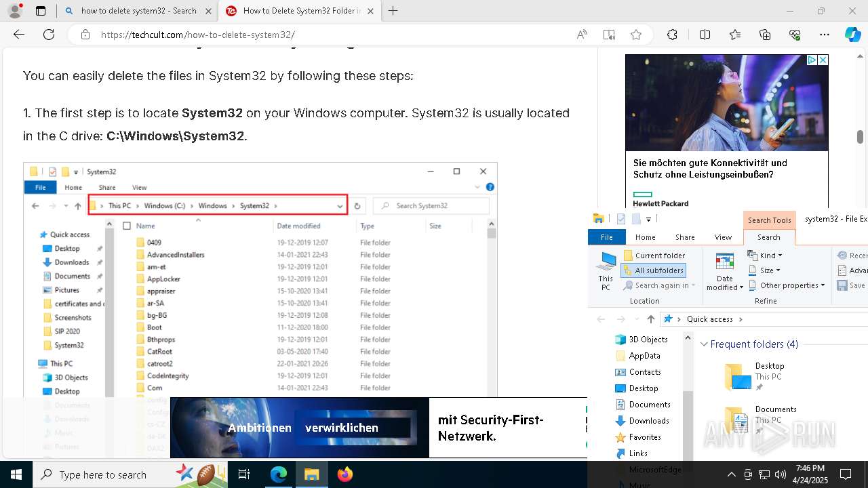Click Security-First-Netzwerk banner ad
Viewport: 868px width, 488px height.
tap(378, 428)
